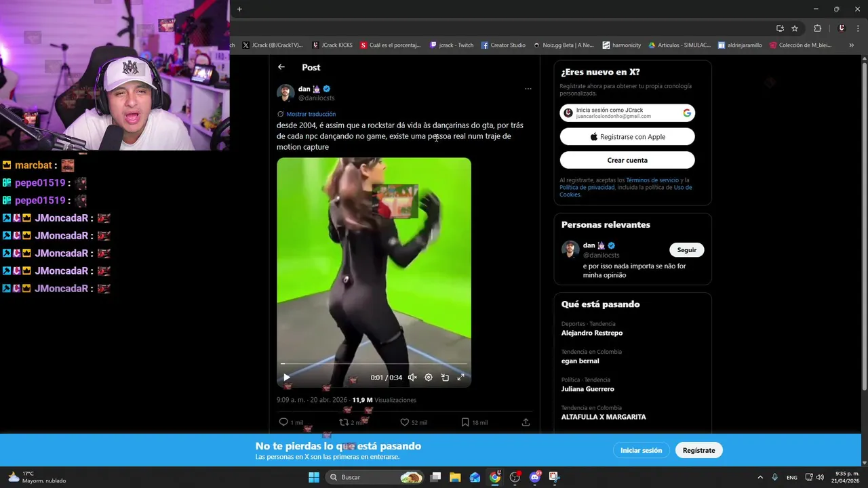Click the Mostrar traducción link
Screen dimensions: 868x488
tap(311, 114)
